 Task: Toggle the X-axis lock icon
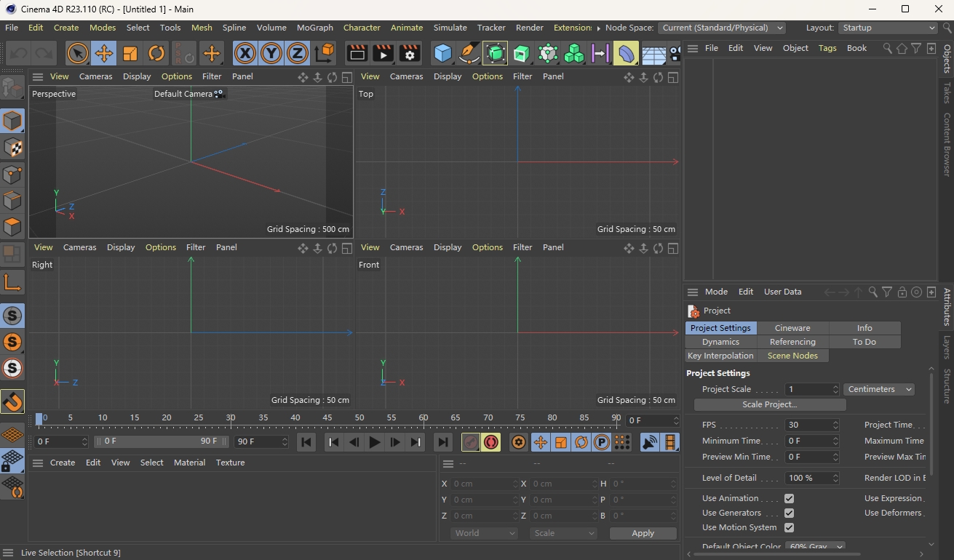click(x=245, y=53)
